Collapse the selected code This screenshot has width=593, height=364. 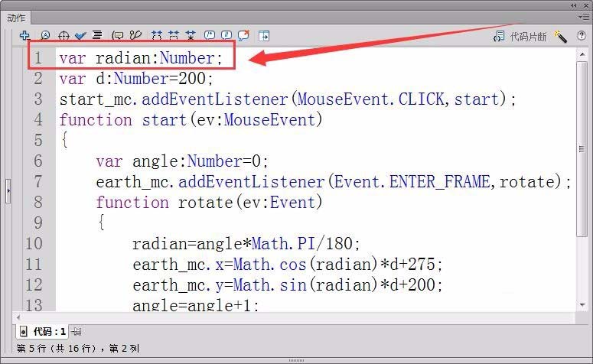(x=174, y=35)
